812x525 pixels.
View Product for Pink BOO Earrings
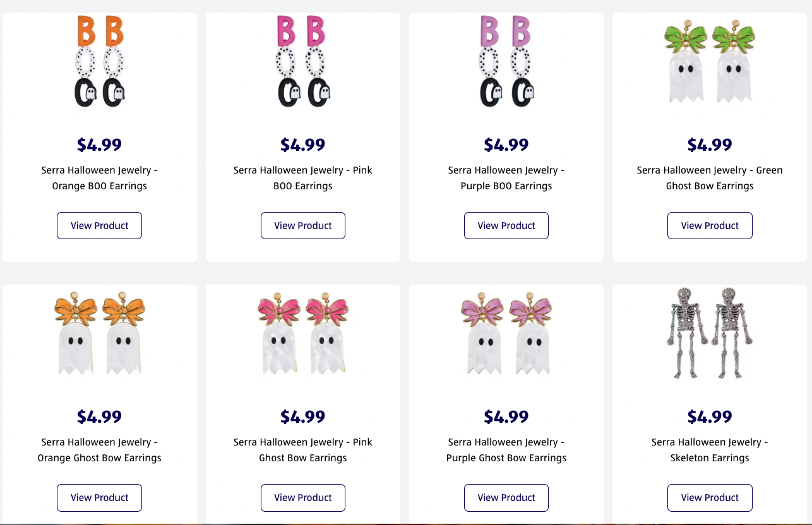[303, 226]
